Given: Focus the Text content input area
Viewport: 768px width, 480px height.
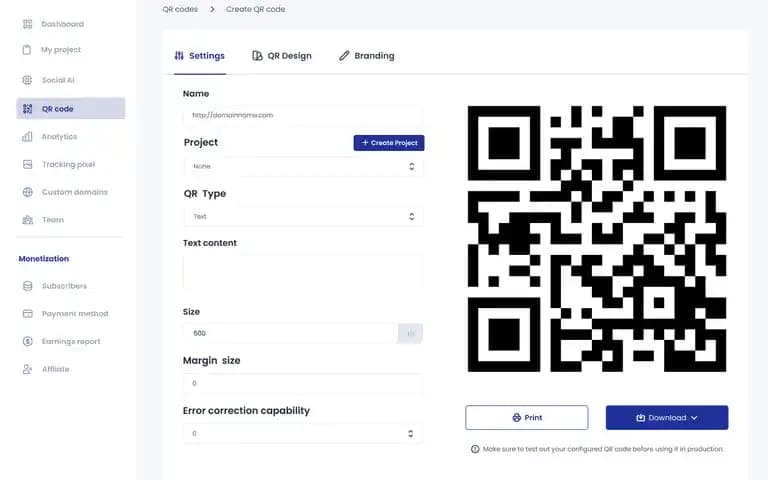Looking at the screenshot, I should coord(303,271).
